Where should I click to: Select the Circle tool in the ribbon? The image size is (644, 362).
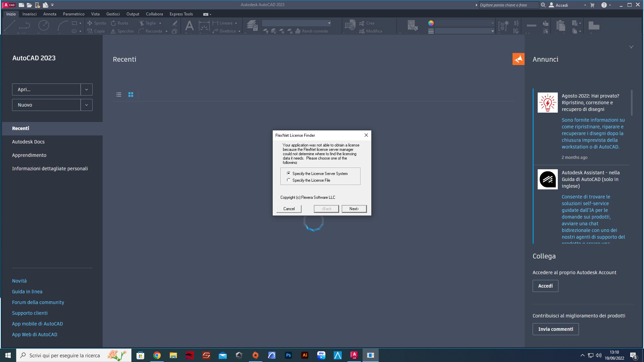point(44,25)
